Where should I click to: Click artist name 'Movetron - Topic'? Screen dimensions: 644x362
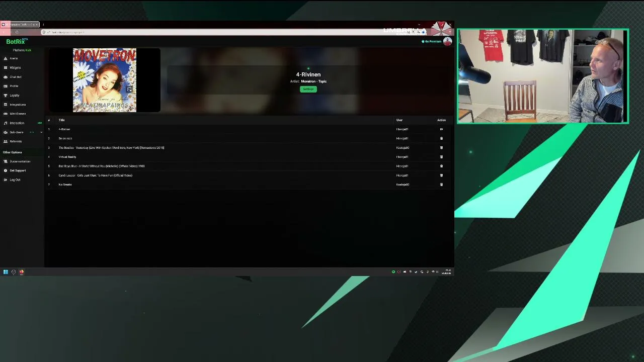[x=314, y=81]
